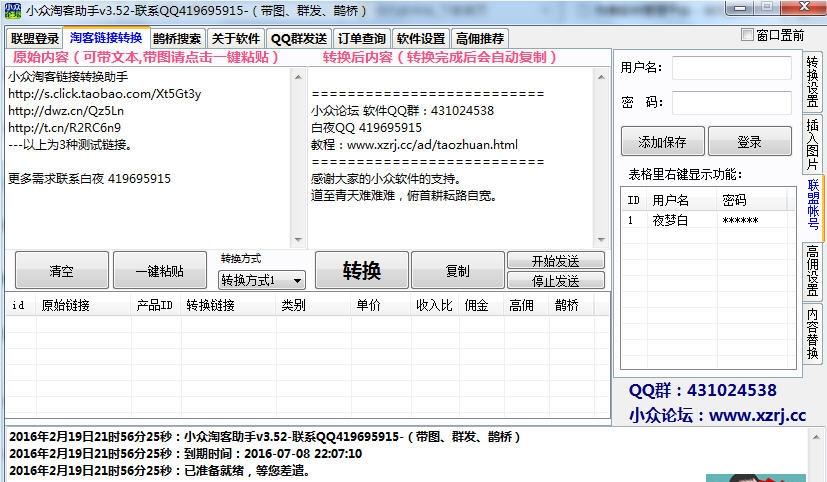Switch to the 淘客链接转换 tab
Screen dimensions: 827x482
click(106, 37)
